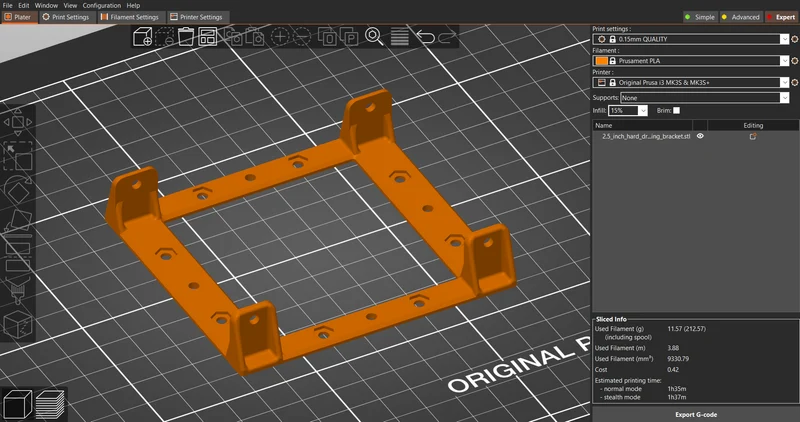The height and width of the screenshot is (422, 800).
Task: Select Expert mode
Action: click(781, 17)
